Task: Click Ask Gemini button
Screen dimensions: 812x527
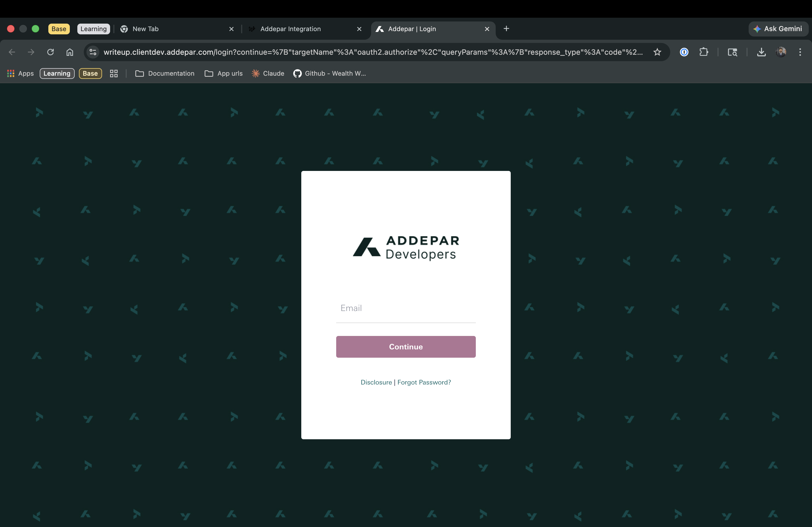Action: point(778,29)
